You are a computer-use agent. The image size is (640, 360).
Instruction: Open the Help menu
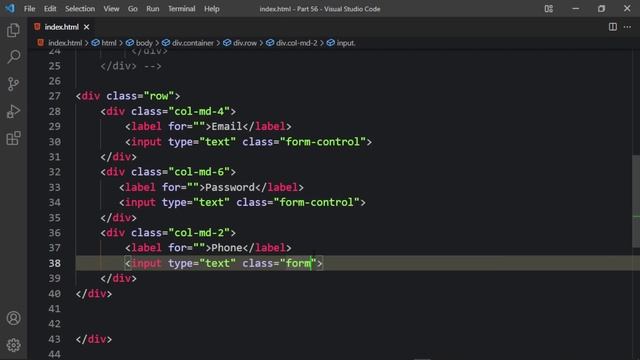click(212, 9)
